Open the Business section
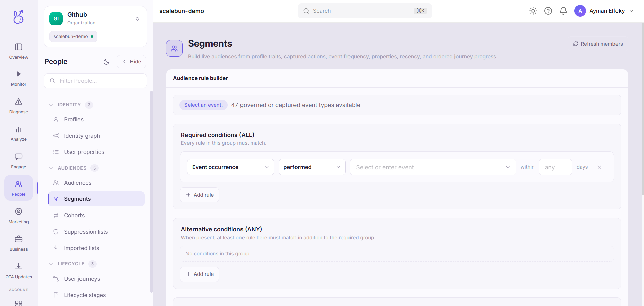 pyautogui.click(x=18, y=243)
